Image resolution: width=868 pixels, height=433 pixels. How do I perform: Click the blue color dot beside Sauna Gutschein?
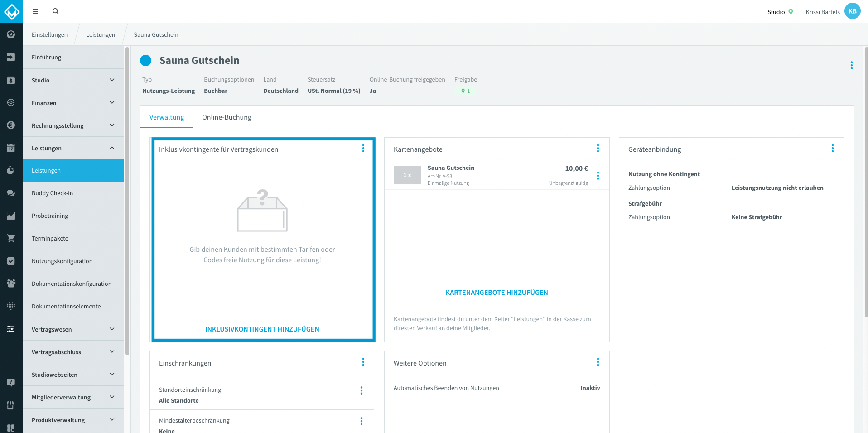[x=145, y=60]
